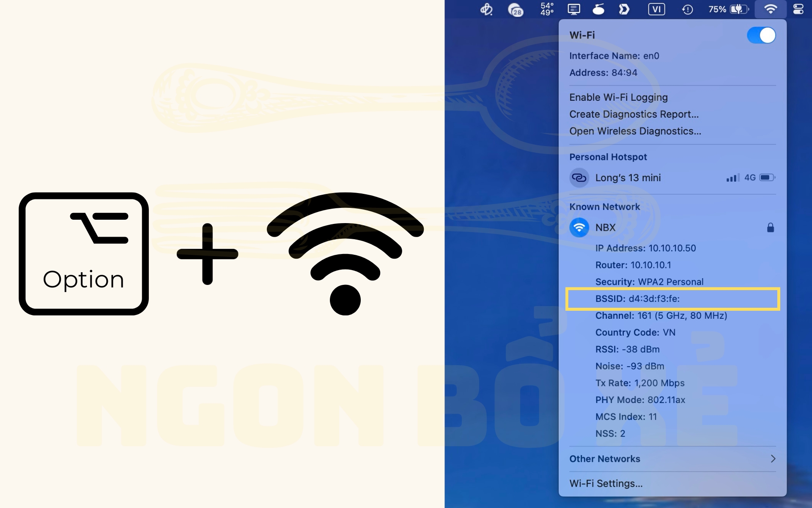Click the BSSID highlighted field

[672, 298]
